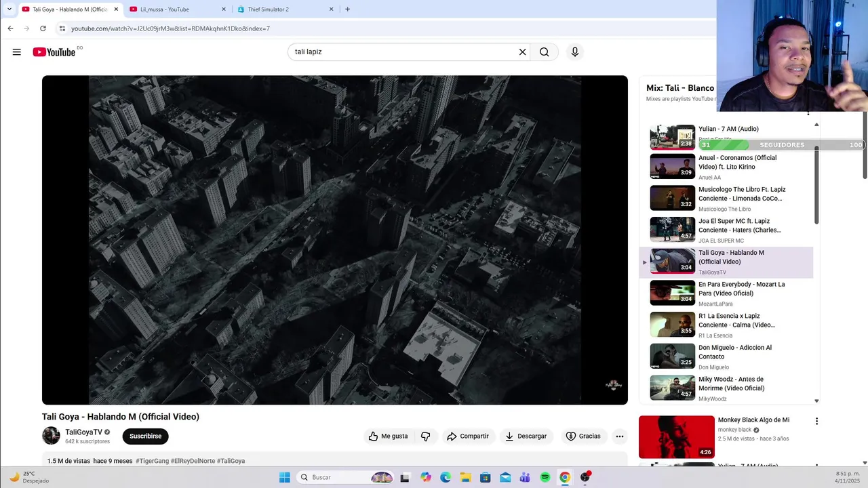Open the Mail app from the taskbar
The height and width of the screenshot is (488, 868).
505,477
